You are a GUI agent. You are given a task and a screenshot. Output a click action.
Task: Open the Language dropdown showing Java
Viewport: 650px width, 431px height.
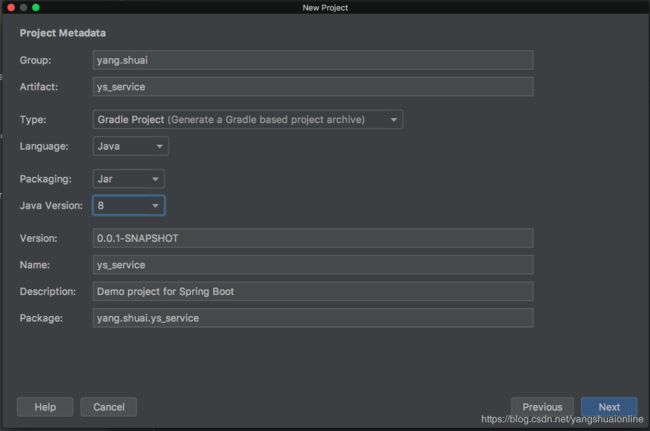pos(131,146)
